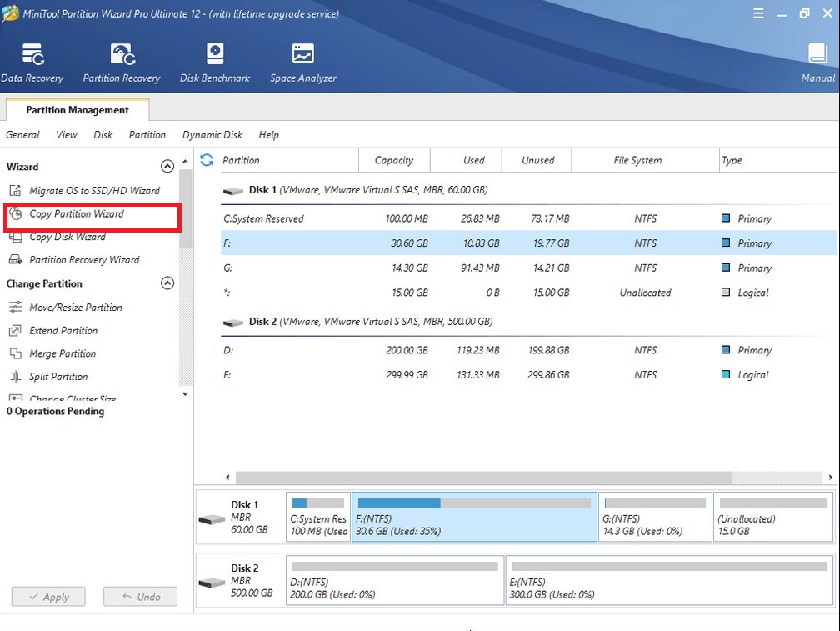Select the unallocated *: row

pos(528,293)
